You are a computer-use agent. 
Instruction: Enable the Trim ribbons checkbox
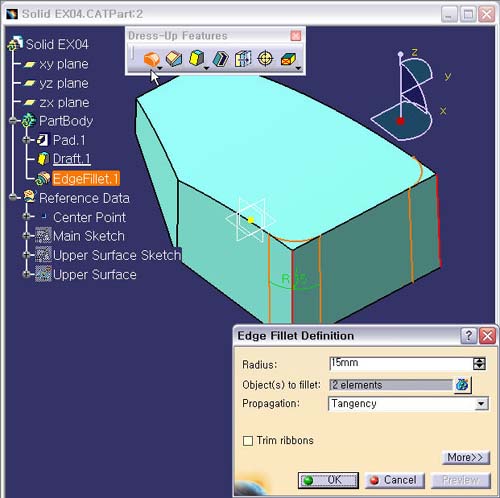[x=248, y=441]
